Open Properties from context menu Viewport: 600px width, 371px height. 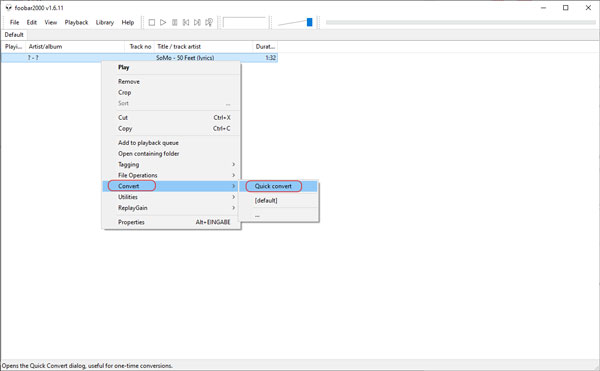171,222
